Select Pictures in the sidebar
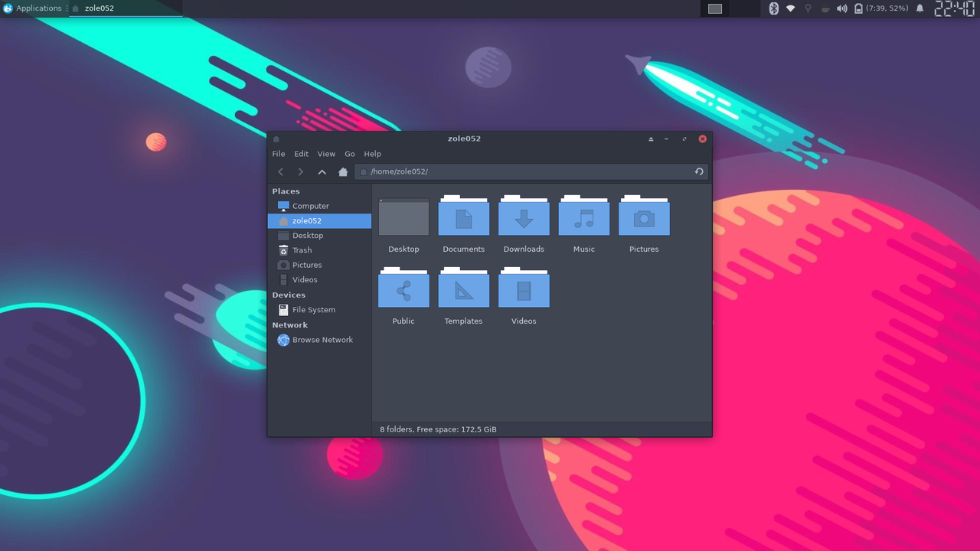This screenshot has height=551, width=980. click(x=319, y=266)
